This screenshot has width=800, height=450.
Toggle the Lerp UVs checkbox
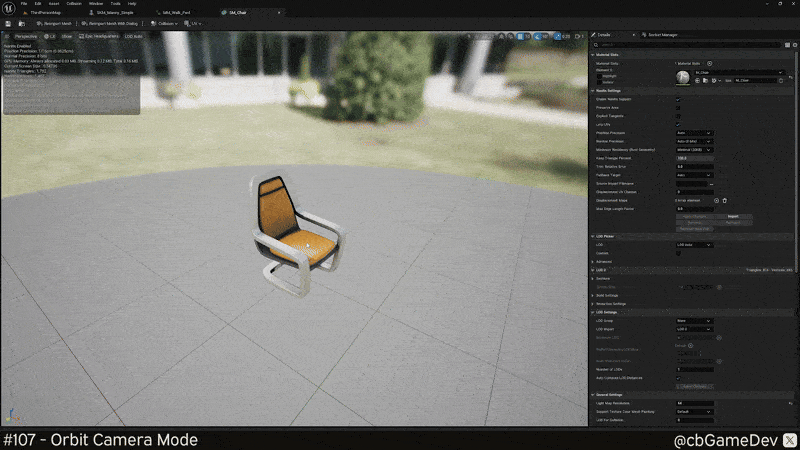[678, 124]
